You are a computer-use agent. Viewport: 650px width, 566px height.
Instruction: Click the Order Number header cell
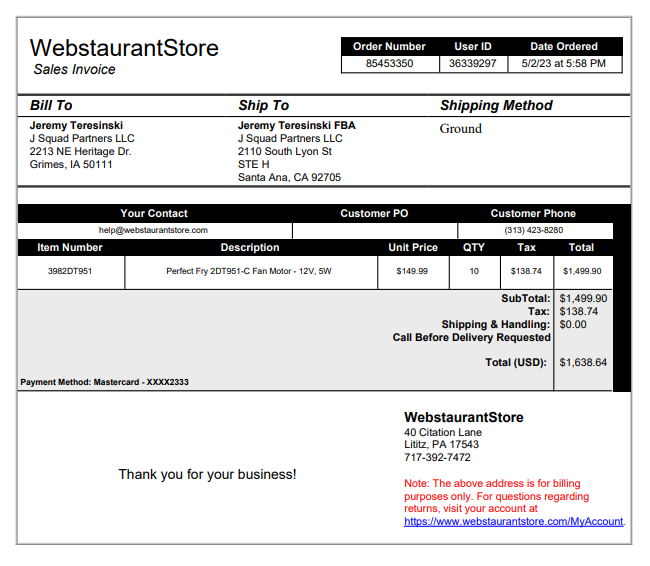coord(389,46)
